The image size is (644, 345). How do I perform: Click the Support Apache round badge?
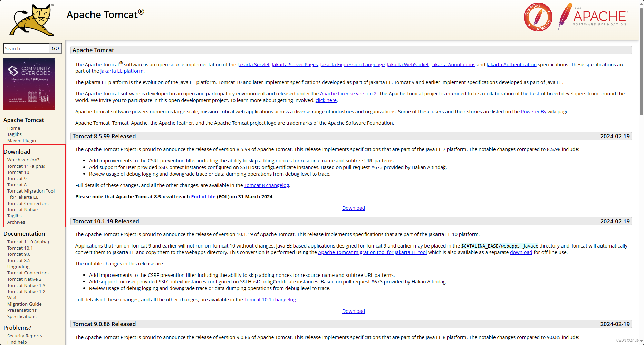point(538,17)
